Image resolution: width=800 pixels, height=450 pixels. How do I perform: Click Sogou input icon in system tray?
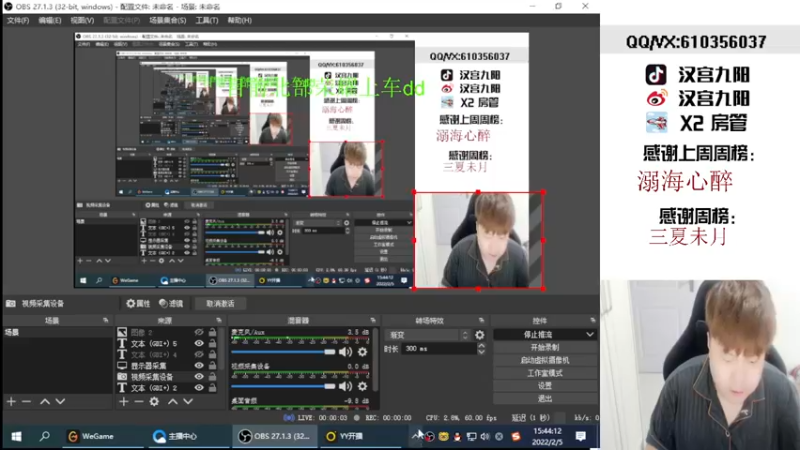point(516,437)
